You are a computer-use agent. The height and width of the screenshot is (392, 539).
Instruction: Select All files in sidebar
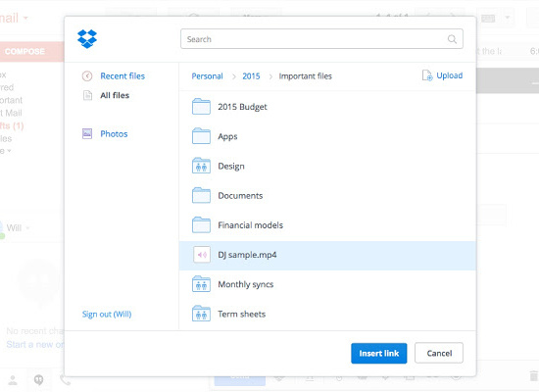click(115, 95)
